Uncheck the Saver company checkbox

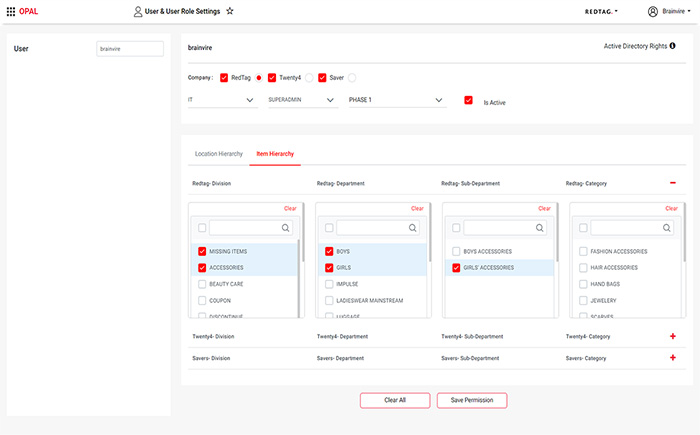click(x=322, y=78)
